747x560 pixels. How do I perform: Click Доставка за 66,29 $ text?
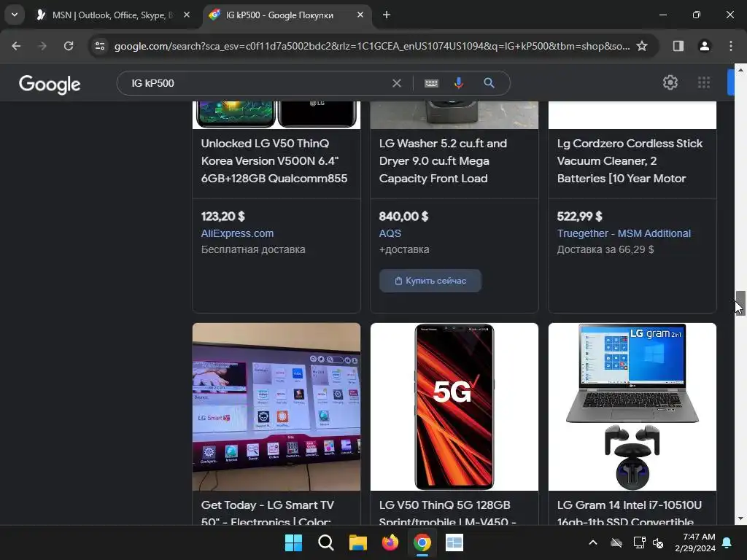pyautogui.click(x=605, y=249)
